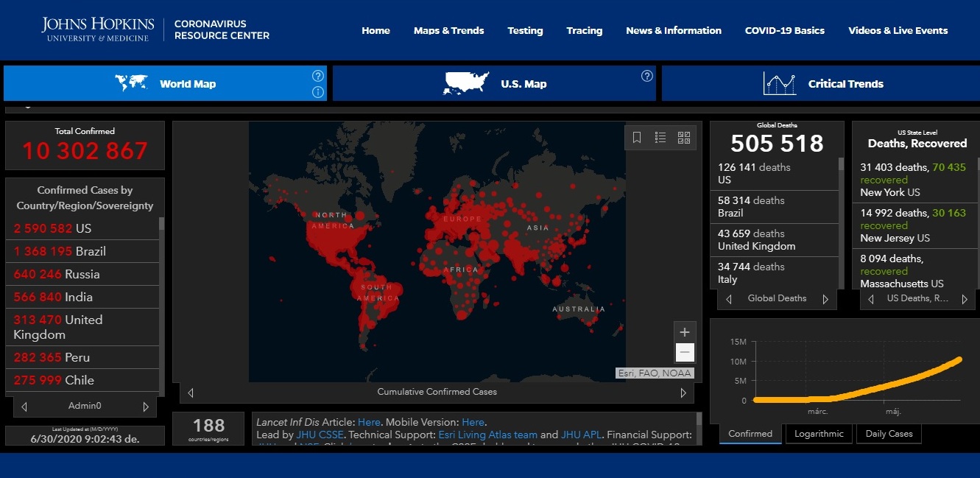The height and width of the screenshot is (478, 980).
Task: Click the 188 countries/regions counter
Action: tap(208, 429)
